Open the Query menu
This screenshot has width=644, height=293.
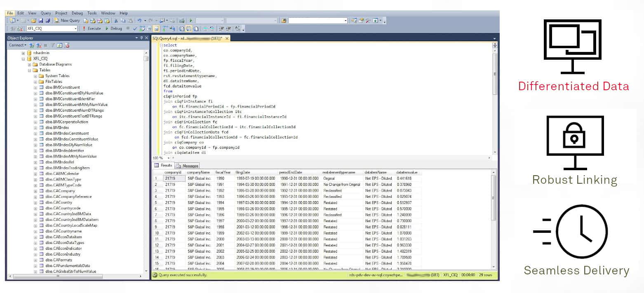46,13
